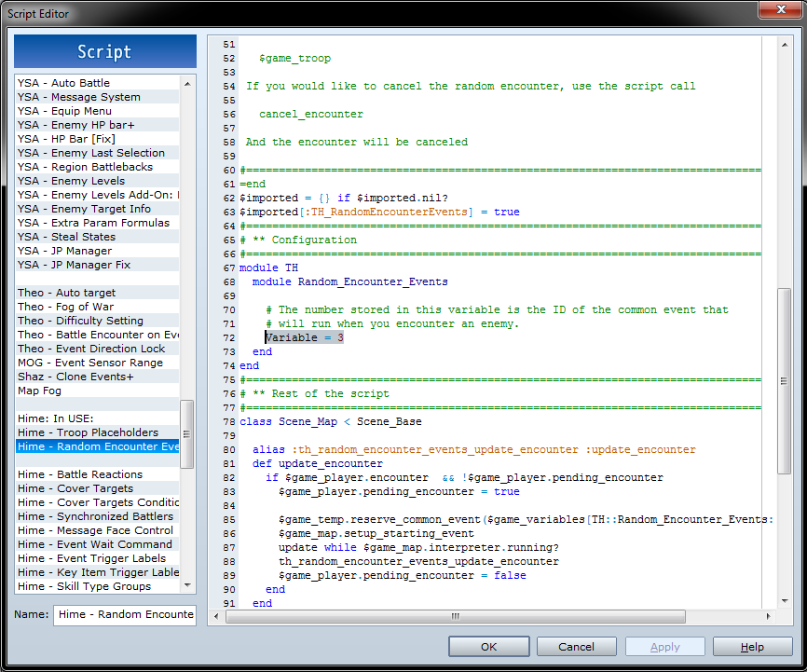Select YSA - Enemy Last Selection script
807x672 pixels.
tap(98, 153)
